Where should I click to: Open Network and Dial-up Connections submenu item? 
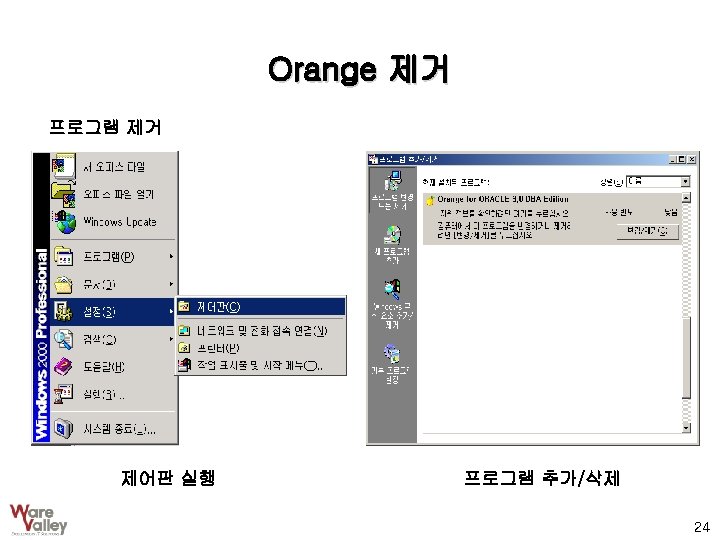pos(261,331)
